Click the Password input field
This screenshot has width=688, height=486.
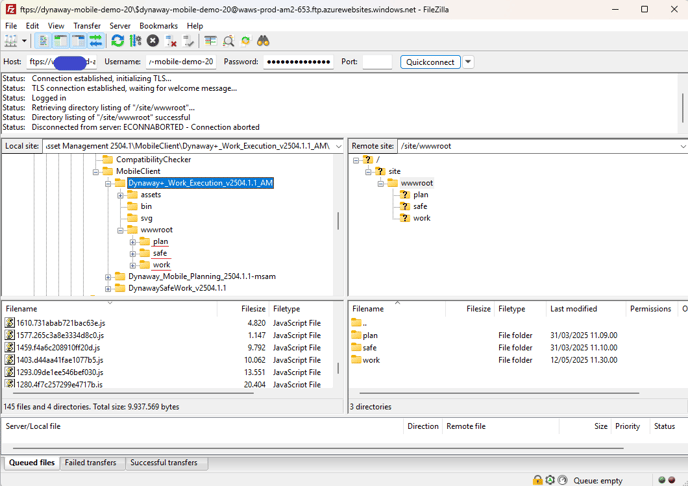(298, 62)
